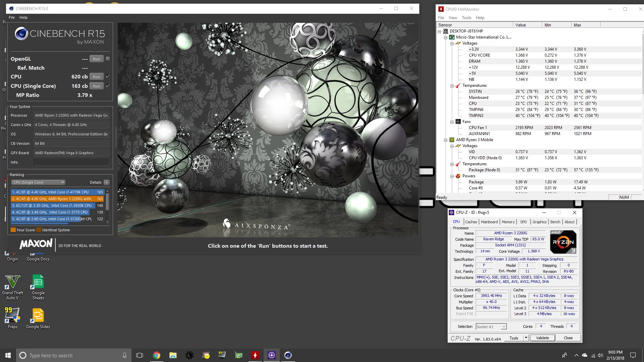Viewport: 644px width, 362px height.
Task: Click the taskbar search box
Action: (73, 355)
